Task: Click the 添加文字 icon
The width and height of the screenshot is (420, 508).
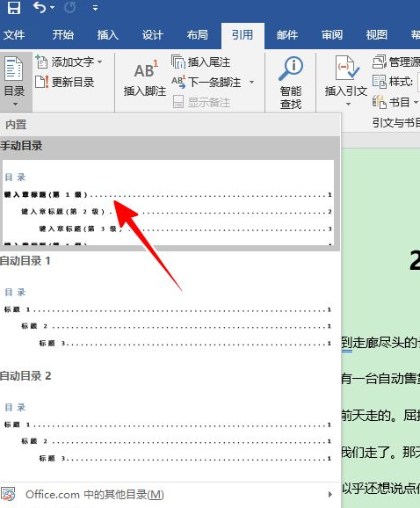Action: 41,62
